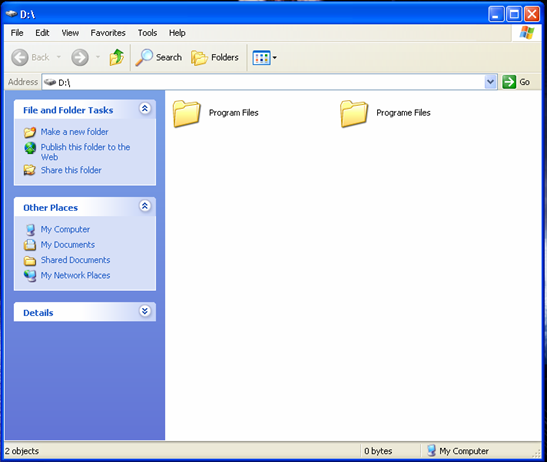
Task: Expand the Details panel
Action: (x=145, y=311)
